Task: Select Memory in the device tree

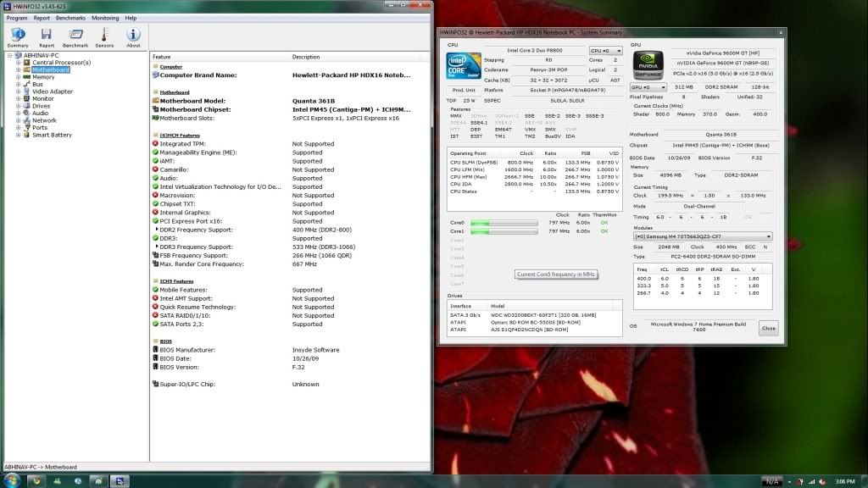Action: point(43,77)
